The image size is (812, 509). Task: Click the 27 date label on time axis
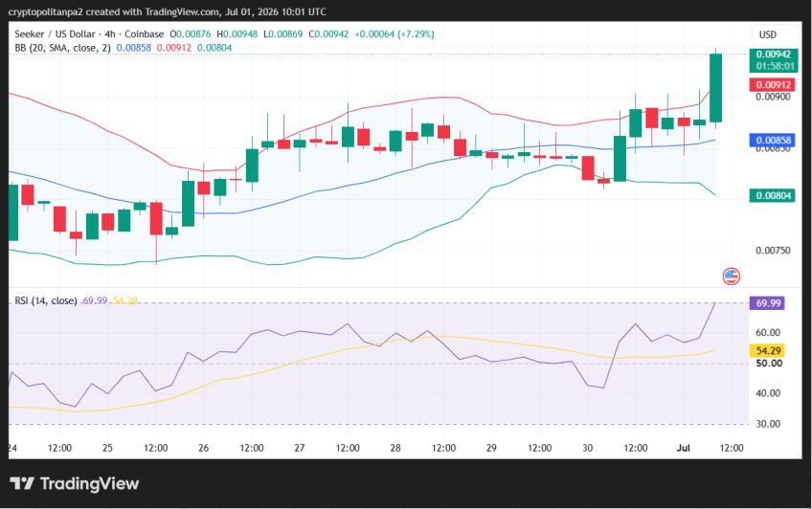coord(300,448)
